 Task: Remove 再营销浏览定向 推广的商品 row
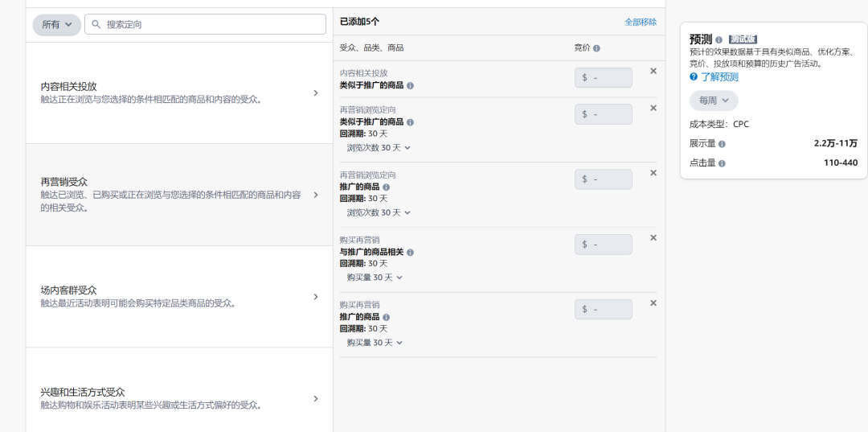click(x=653, y=173)
